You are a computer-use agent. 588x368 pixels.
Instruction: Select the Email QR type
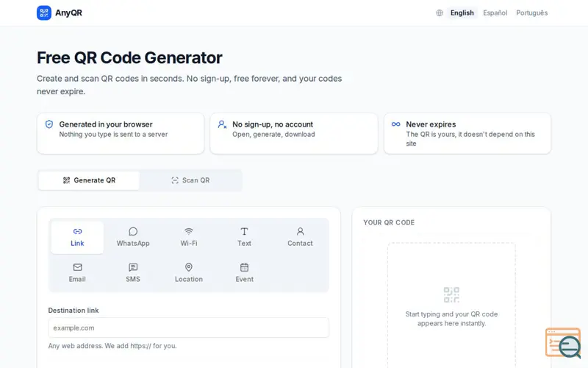click(x=77, y=273)
